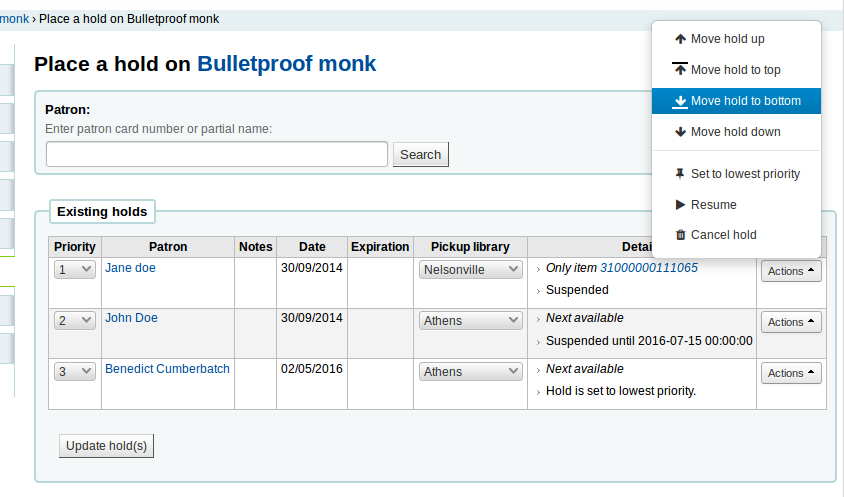Open priority dropdown for Benedict Cumberbatch

coord(75,372)
